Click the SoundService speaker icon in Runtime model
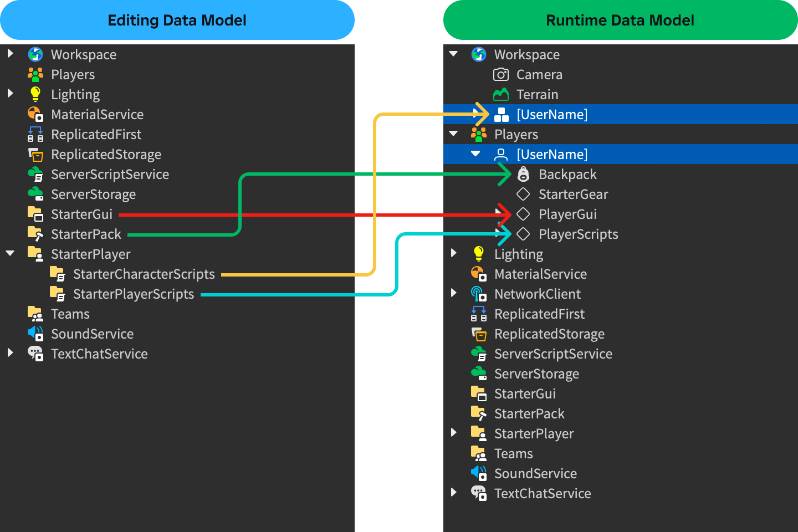 (x=479, y=473)
